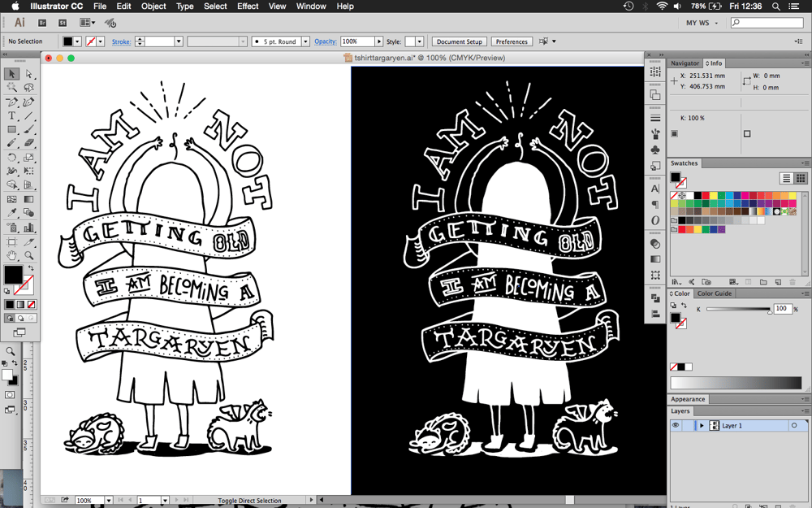
Task: Toggle visibility of Layer 1
Action: 676,426
